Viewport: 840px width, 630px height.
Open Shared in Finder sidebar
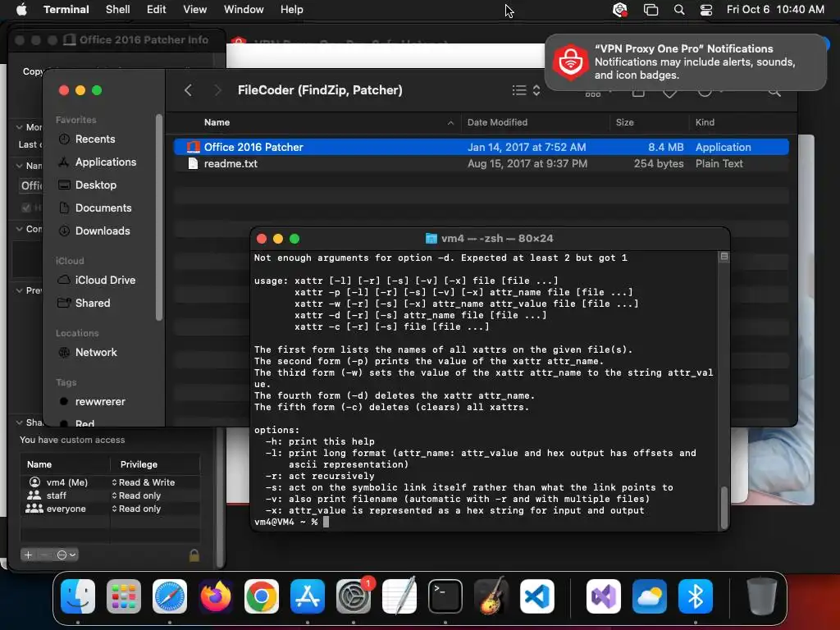92,304
